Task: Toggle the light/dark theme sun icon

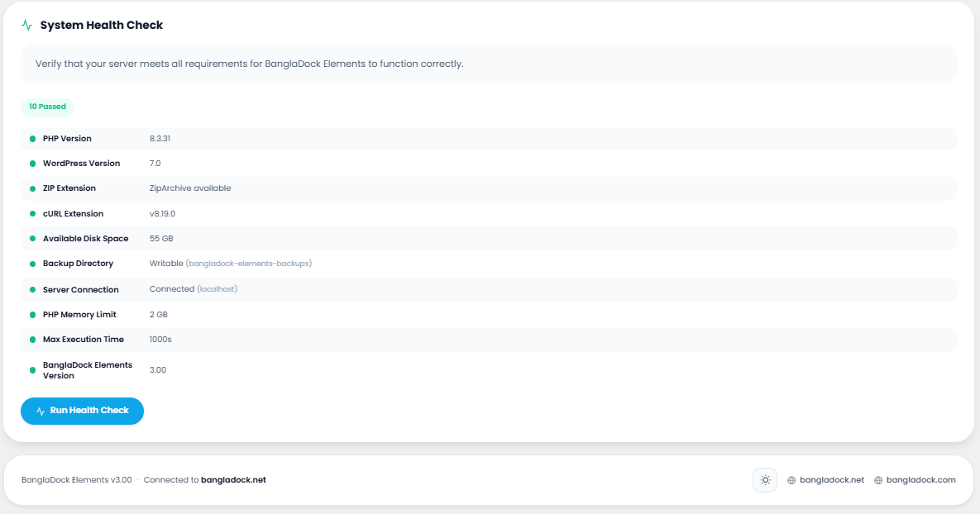Action: pos(765,480)
